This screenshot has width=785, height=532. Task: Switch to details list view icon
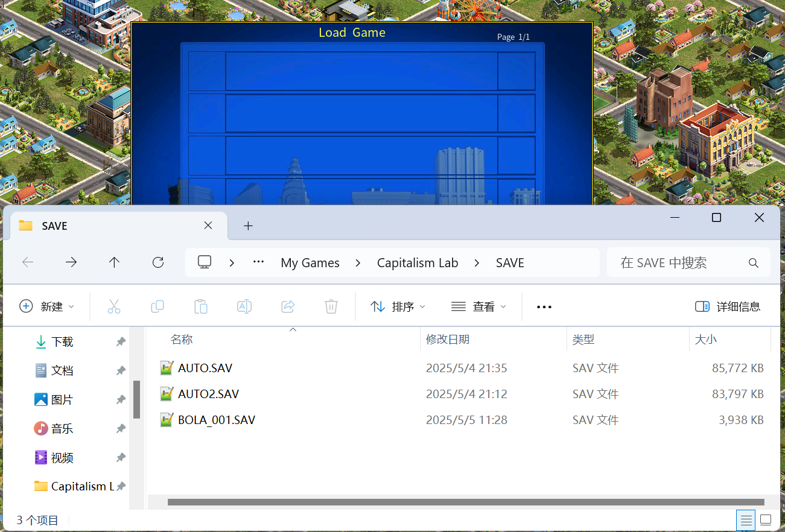click(746, 519)
